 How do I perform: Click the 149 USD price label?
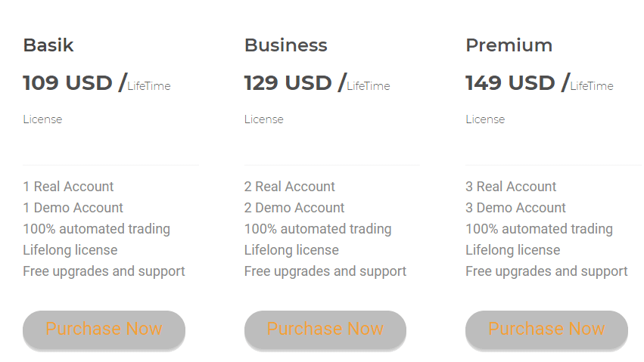tap(511, 82)
